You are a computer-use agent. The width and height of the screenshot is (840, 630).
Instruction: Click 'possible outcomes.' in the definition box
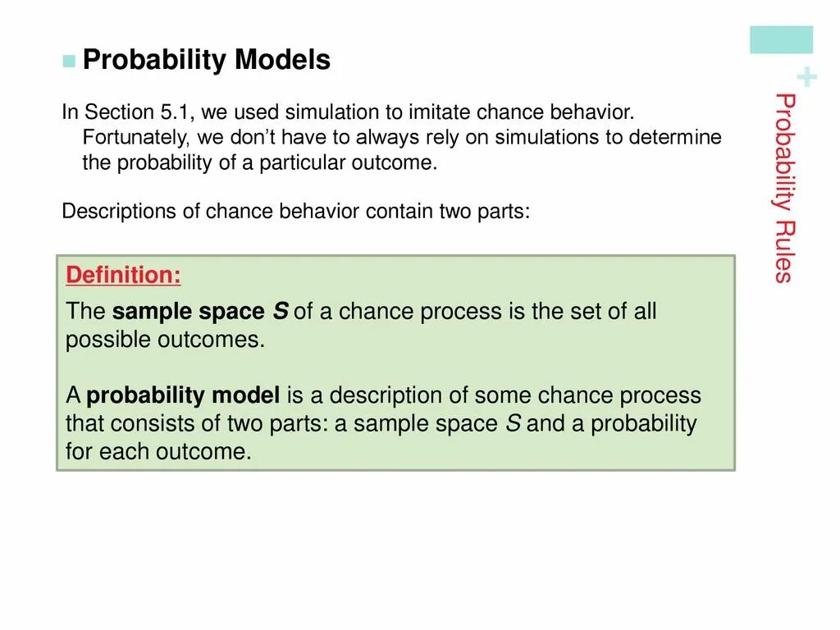point(166,340)
